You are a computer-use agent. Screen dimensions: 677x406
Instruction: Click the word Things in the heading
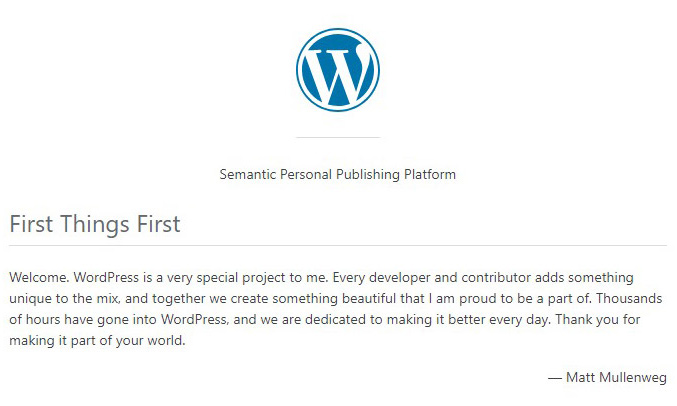coord(95,224)
